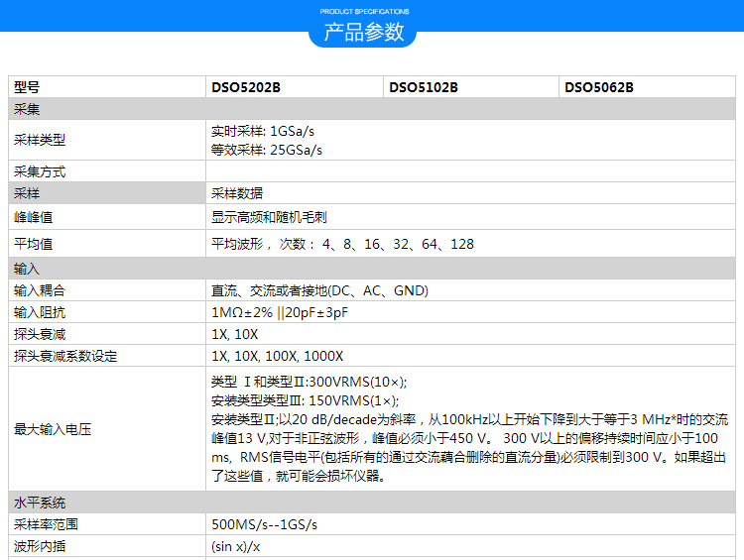
Task: Click the 平均波形 count values cell
Action: 342,244
